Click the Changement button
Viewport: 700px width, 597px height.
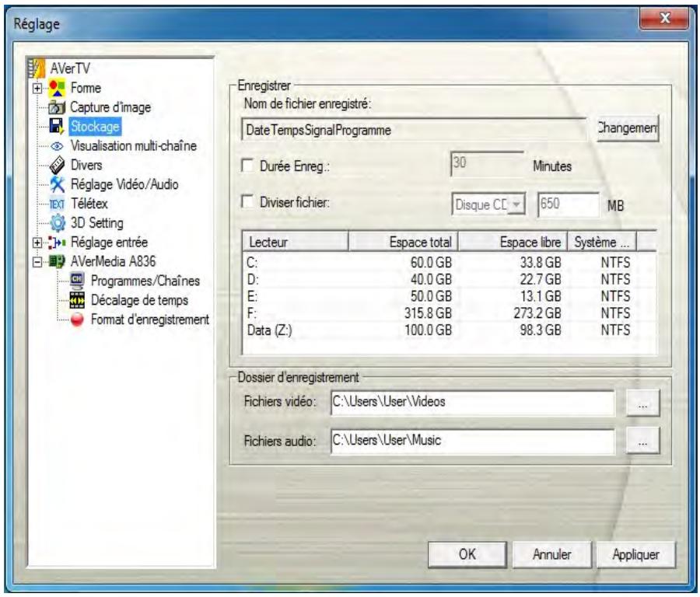pos(627,128)
